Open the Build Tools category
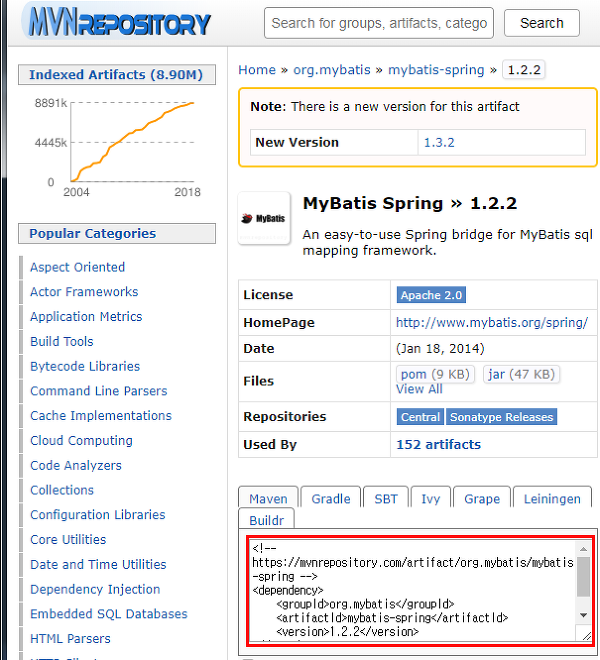The image size is (600, 660). tap(62, 341)
